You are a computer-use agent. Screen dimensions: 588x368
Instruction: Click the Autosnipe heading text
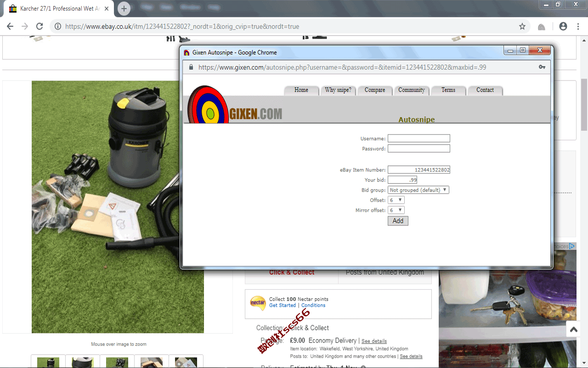417,120
